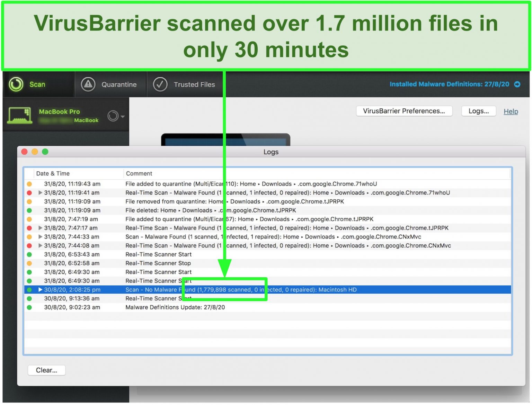Expand the 31/8/20, 7:47:17 am entry
Viewport: 532px width, 405px height.
(40, 228)
